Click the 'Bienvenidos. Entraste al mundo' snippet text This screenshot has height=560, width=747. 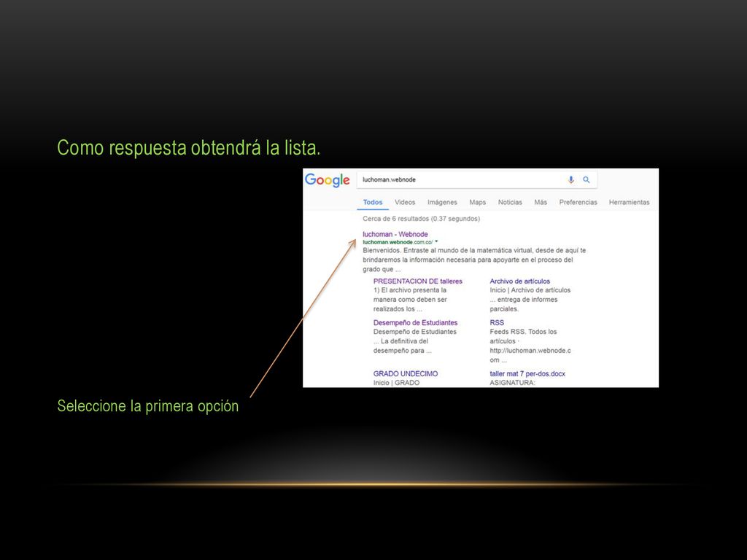[x=474, y=260]
